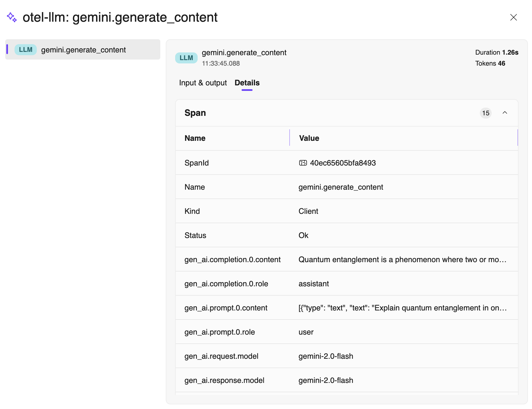Click the gen_ai.request.model row value
532x409 pixels.
(x=326, y=356)
